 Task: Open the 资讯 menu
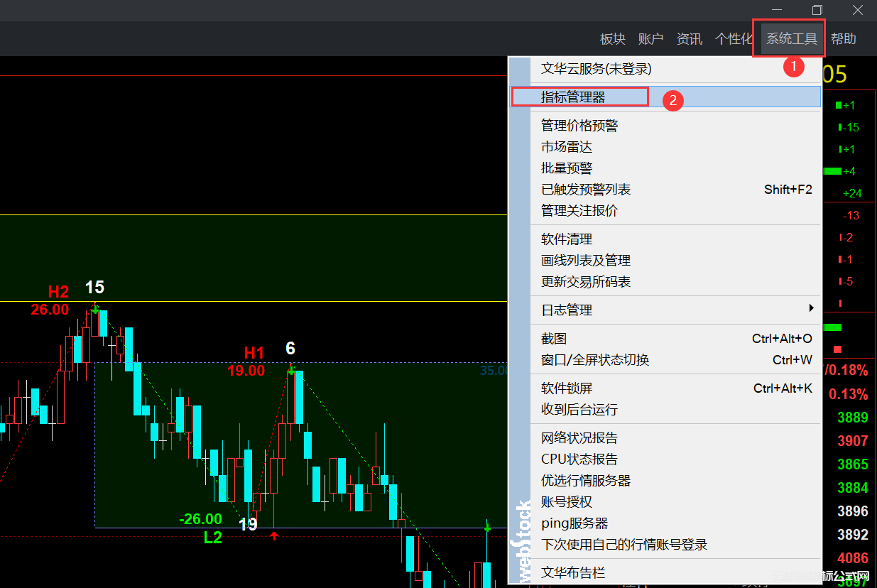click(689, 39)
